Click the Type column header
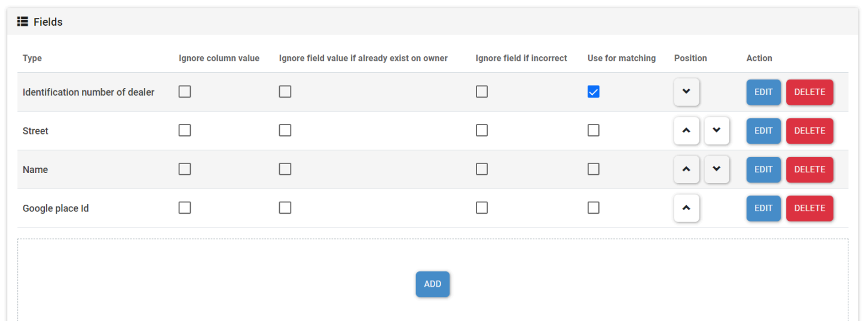Viewport: 868px width, 328px height. (32, 58)
